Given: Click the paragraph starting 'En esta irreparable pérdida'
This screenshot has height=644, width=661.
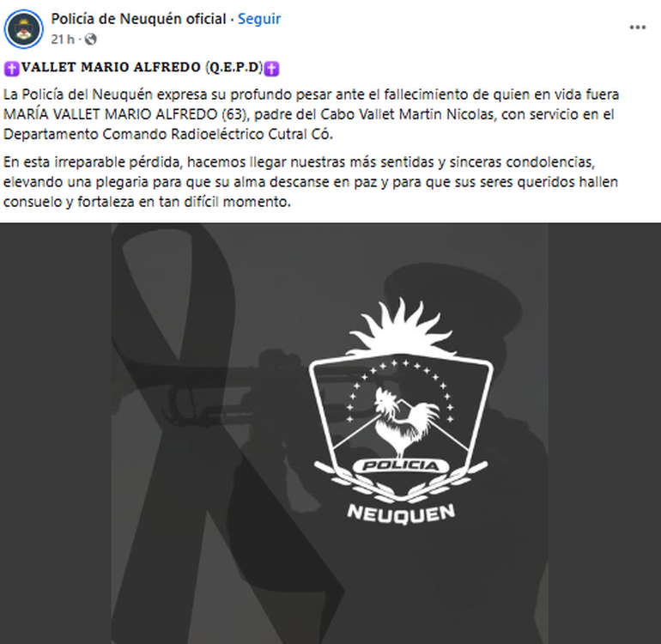Looking at the screenshot, I should [311, 182].
